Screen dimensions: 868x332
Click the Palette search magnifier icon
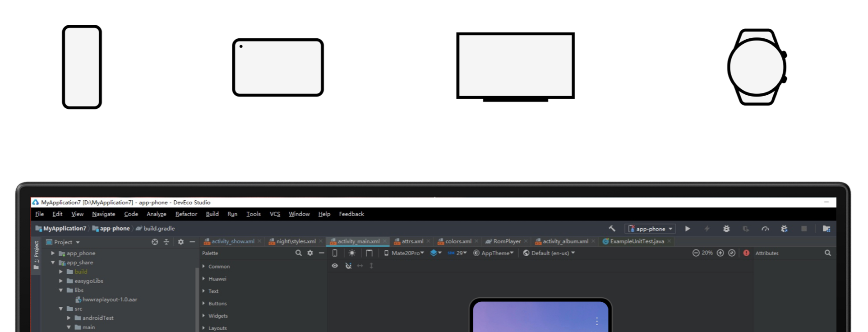pos(298,253)
